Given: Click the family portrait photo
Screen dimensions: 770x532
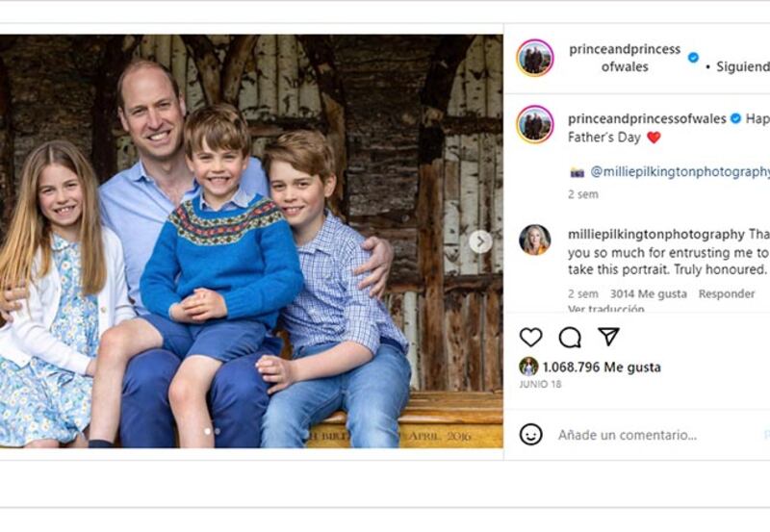Looking at the screenshot, I should (250, 241).
